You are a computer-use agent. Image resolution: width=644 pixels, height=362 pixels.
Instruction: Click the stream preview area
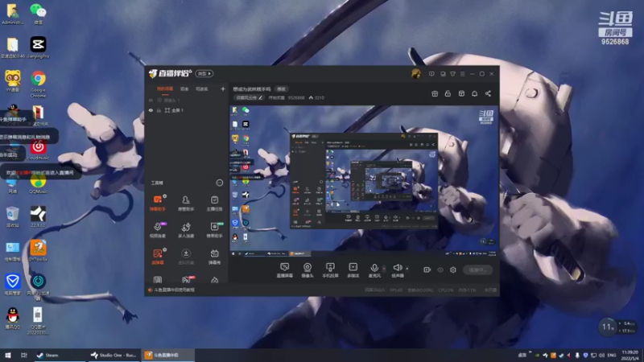[364, 182]
